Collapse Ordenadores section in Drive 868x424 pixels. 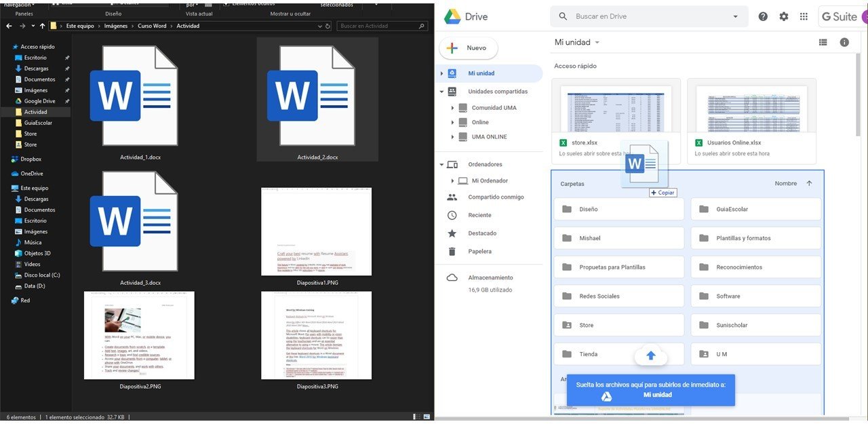tap(442, 164)
